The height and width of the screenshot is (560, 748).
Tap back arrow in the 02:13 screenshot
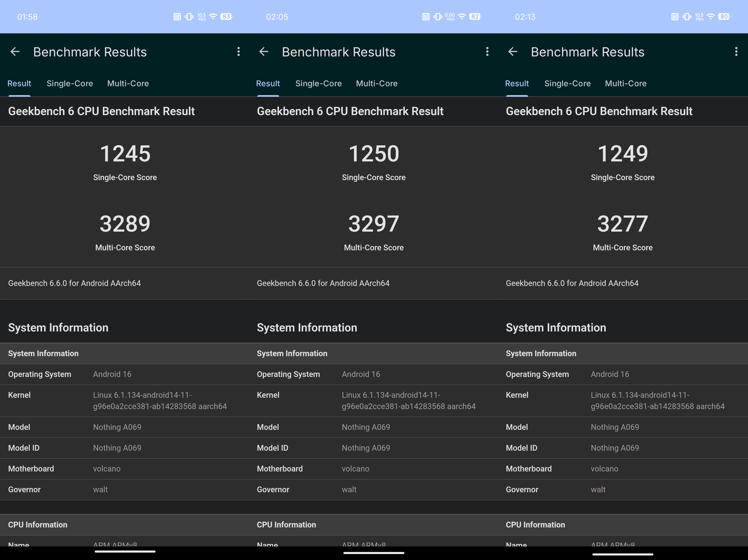(513, 52)
